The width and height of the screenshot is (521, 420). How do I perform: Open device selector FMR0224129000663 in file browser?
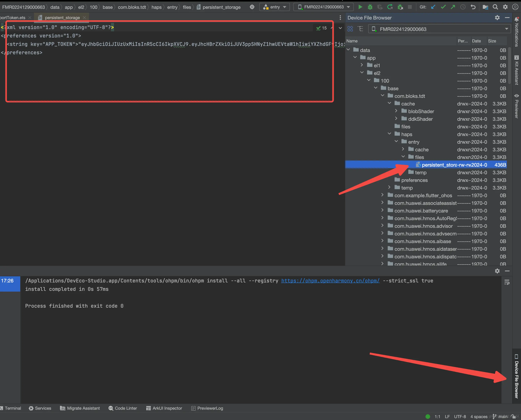click(439, 29)
